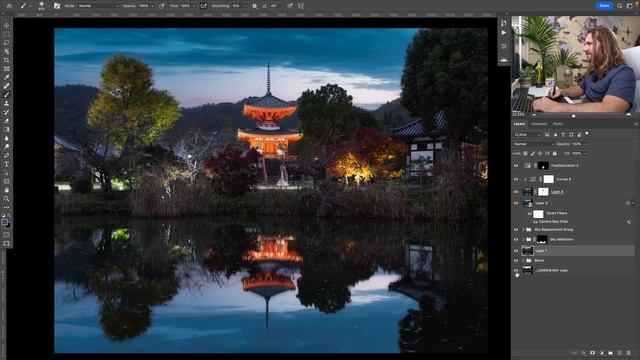The height and width of the screenshot is (360, 640).
Task: Hide the Curves 6 layer
Action: pos(516,179)
